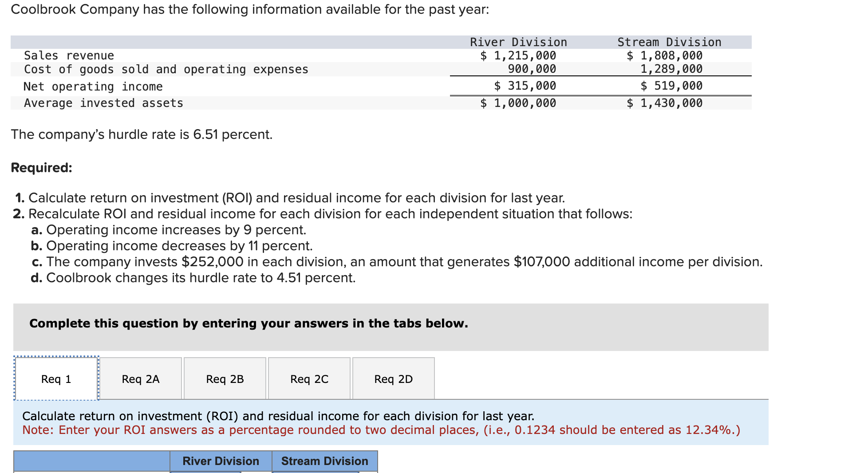868x473 pixels.
Task: Open the Req 2D tab
Action: [394, 378]
